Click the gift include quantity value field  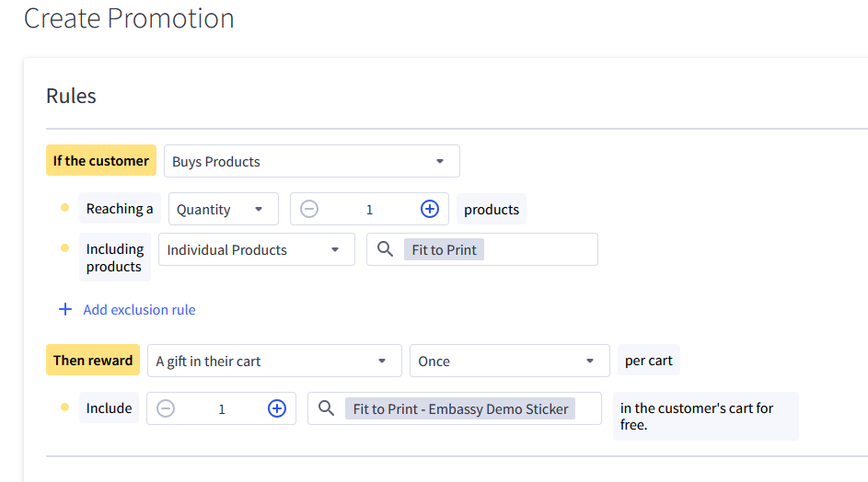click(x=222, y=409)
